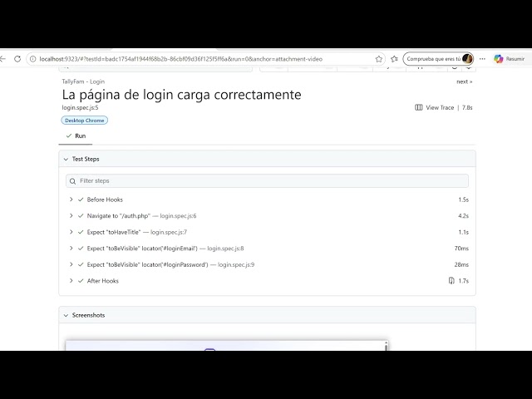Viewport: 532px width, 399px height.
Task: Open site information icon in address bar
Action: tap(33, 59)
